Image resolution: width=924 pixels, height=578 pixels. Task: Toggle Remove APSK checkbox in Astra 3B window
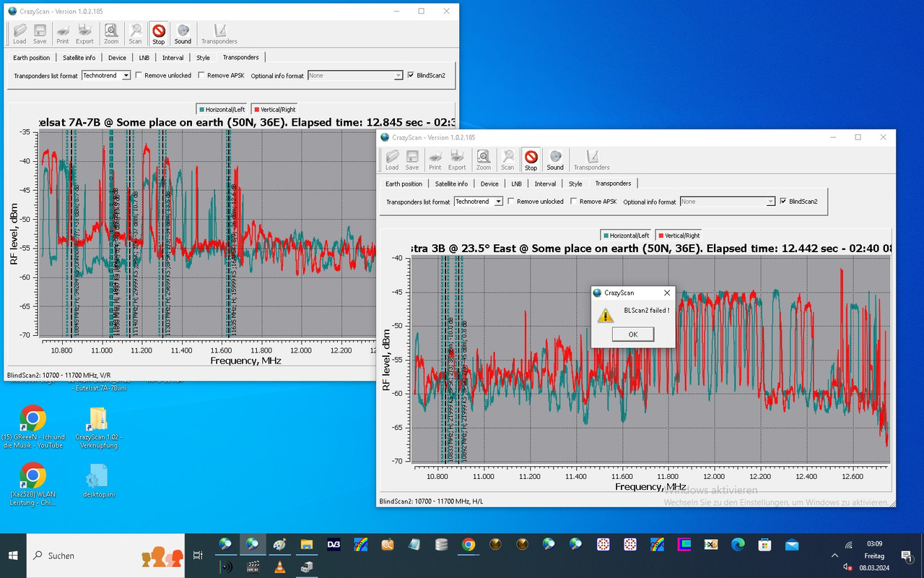574,202
